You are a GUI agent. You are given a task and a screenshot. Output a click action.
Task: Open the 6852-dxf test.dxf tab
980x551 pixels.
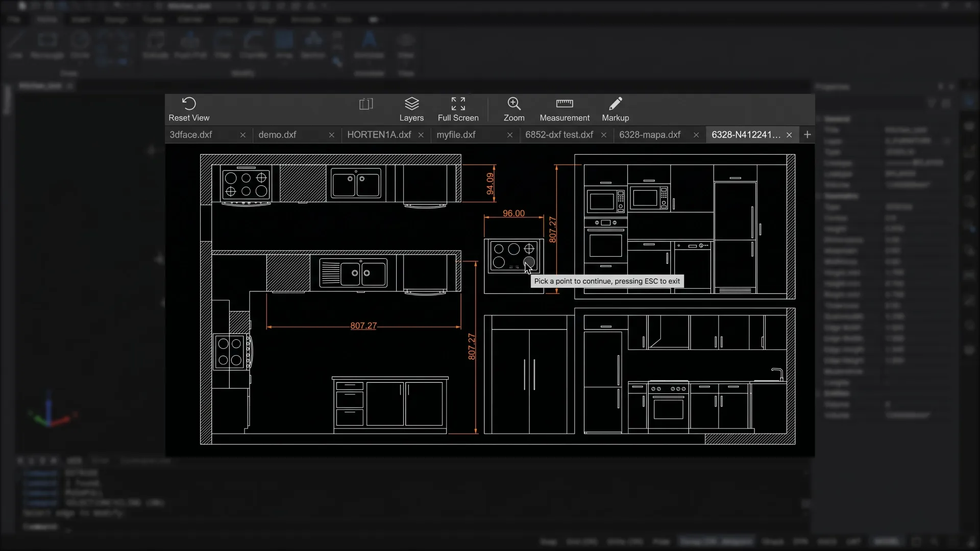tap(559, 135)
